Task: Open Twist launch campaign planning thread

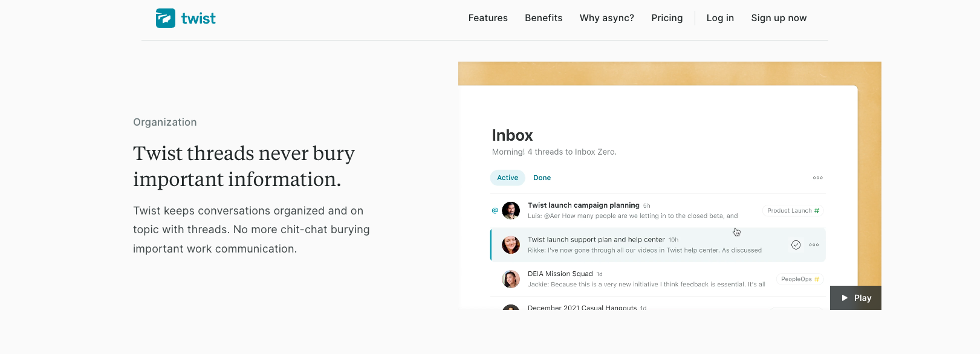Action: click(583, 205)
